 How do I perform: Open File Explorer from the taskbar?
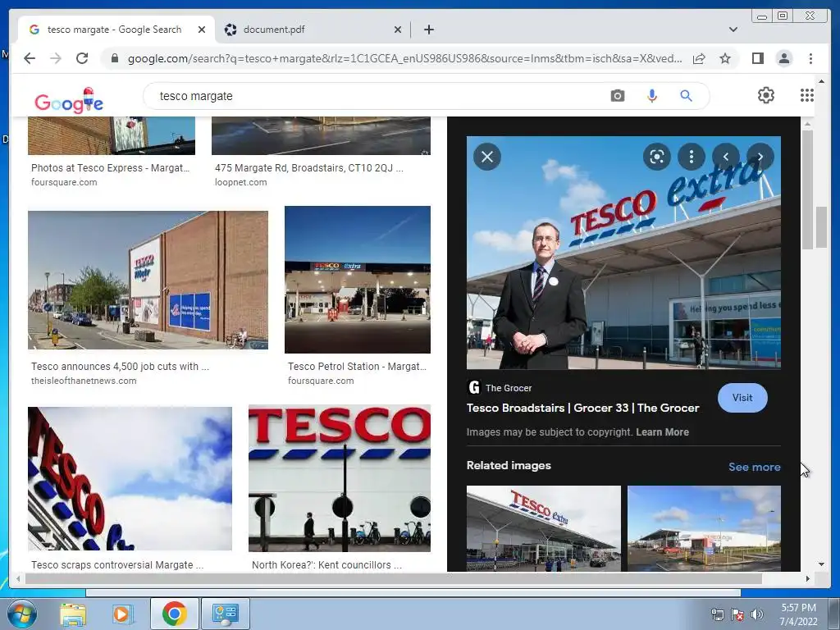click(73, 614)
